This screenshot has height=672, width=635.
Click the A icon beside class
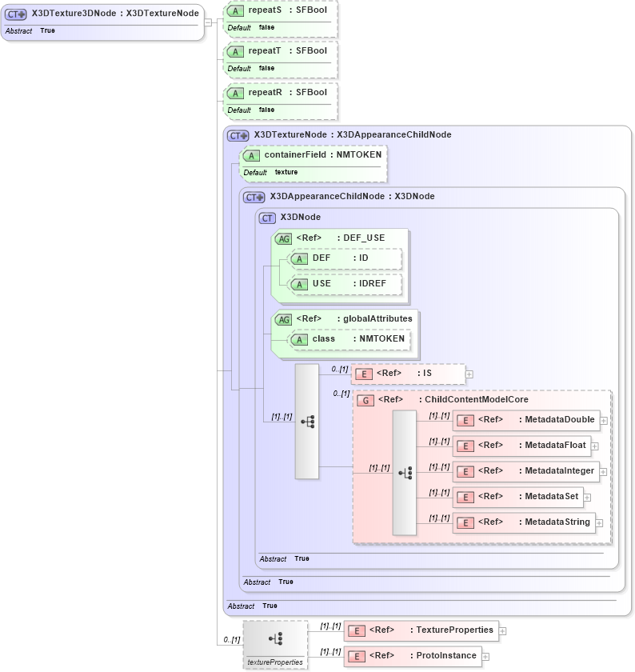pyautogui.click(x=299, y=340)
